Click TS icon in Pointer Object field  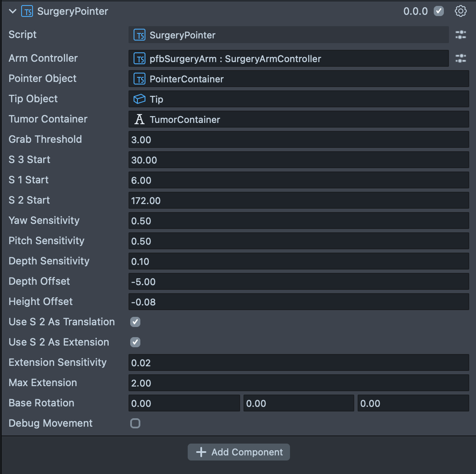tap(140, 79)
